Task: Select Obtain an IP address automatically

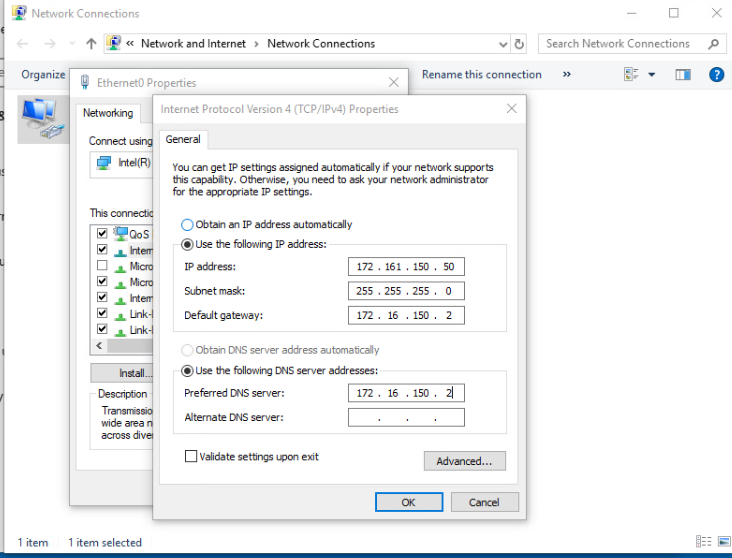Action: [x=187, y=225]
